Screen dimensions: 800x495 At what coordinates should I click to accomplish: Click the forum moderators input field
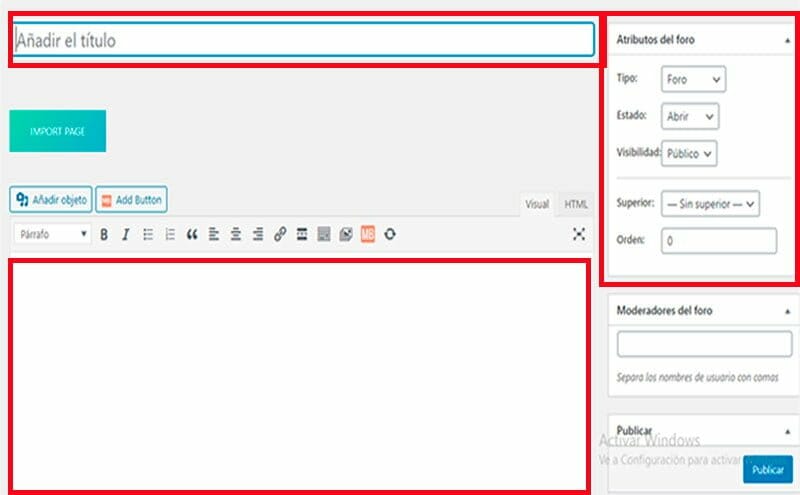pos(705,344)
